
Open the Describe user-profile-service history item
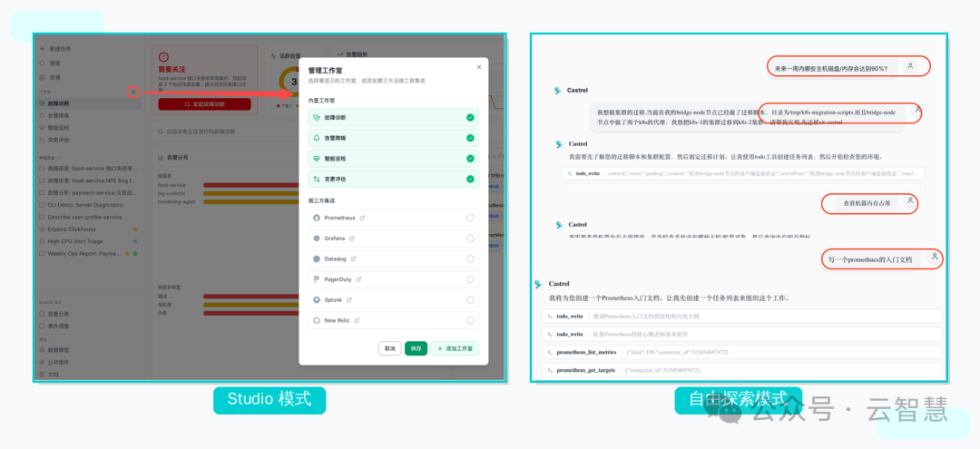(x=87, y=217)
